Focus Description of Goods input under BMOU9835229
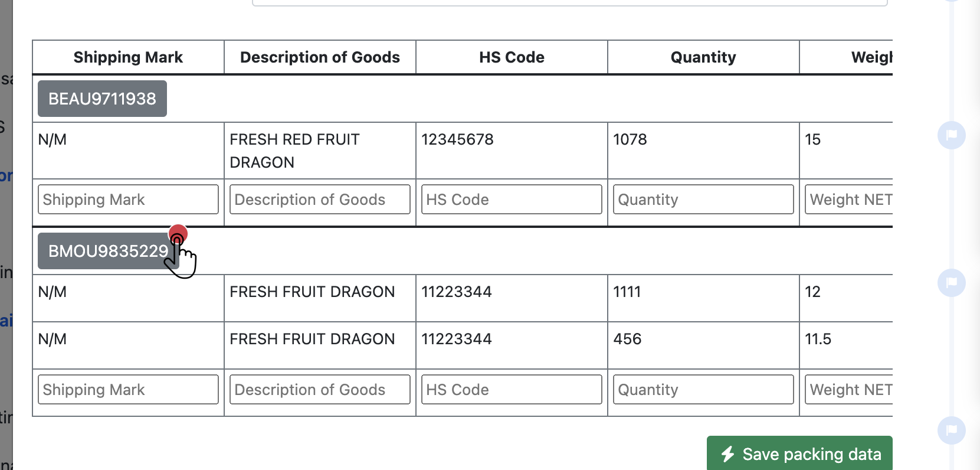The height and width of the screenshot is (470, 980). (x=320, y=390)
